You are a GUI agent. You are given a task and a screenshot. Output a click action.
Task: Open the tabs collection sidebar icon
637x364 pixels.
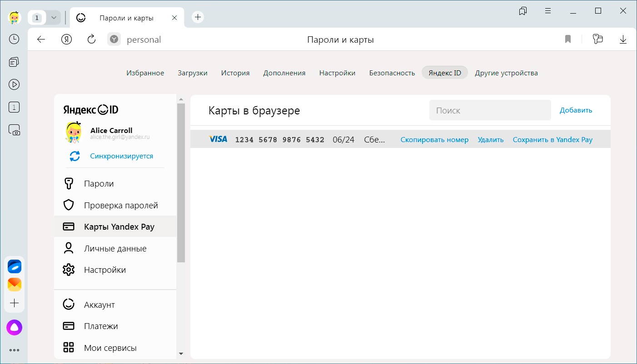point(14,62)
